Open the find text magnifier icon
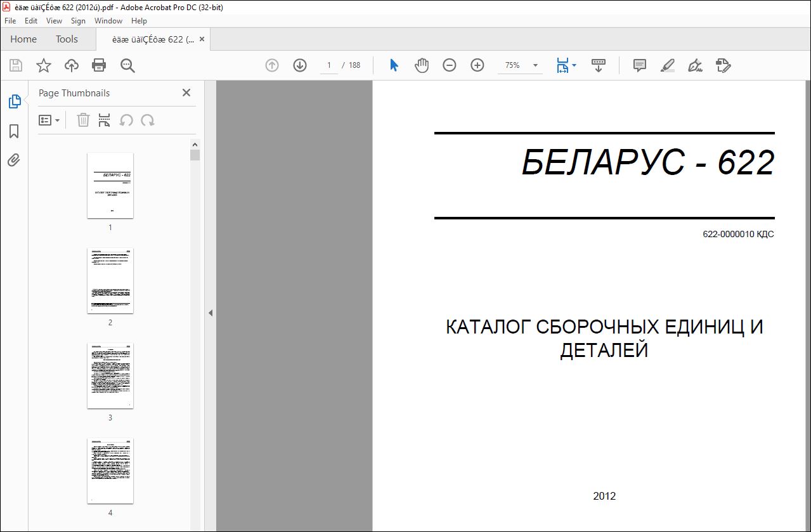This screenshot has width=811, height=532. (x=127, y=65)
